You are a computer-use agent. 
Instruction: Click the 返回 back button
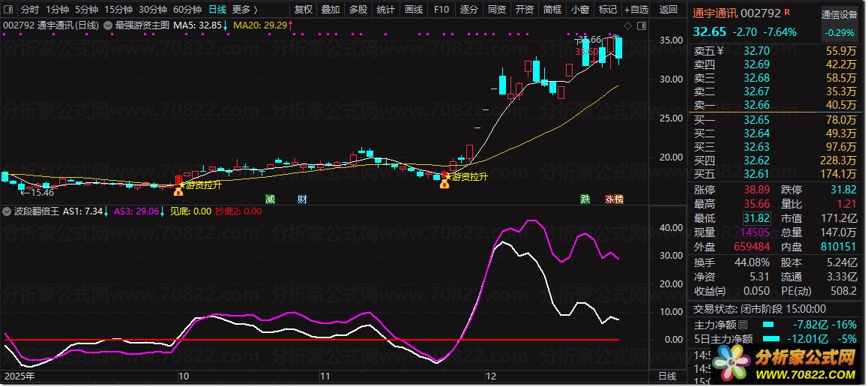point(669,10)
